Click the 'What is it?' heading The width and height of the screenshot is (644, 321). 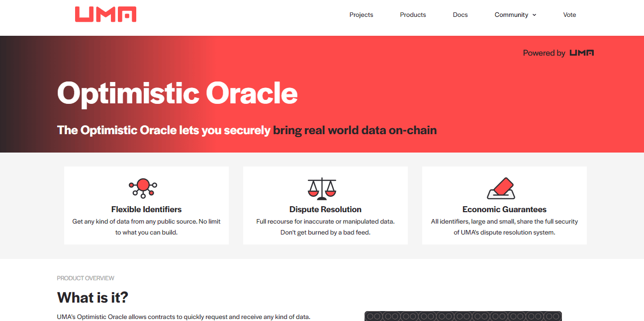(x=92, y=297)
